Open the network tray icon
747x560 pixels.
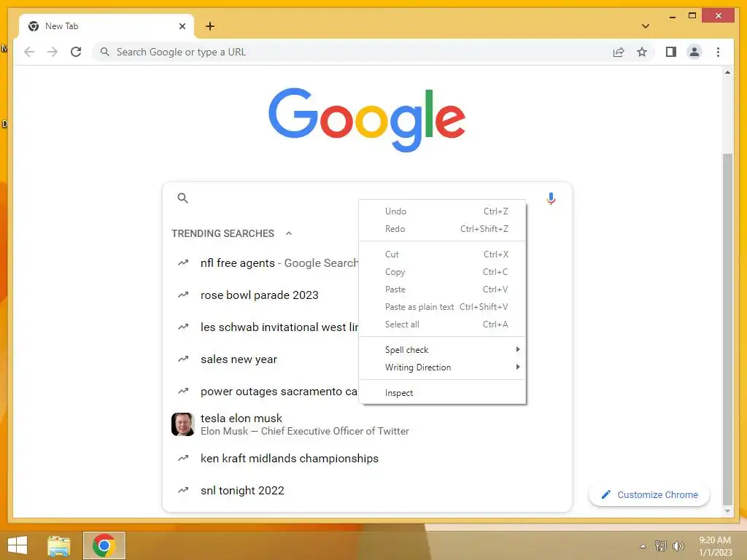point(661,545)
